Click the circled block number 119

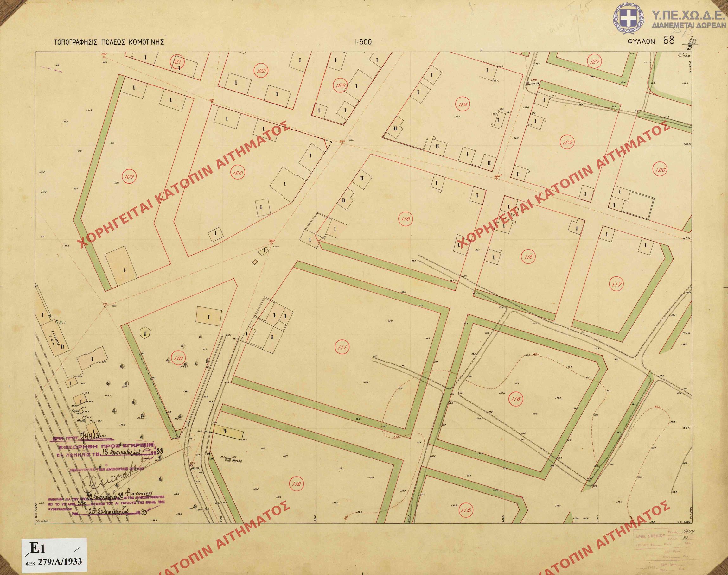coord(405,220)
